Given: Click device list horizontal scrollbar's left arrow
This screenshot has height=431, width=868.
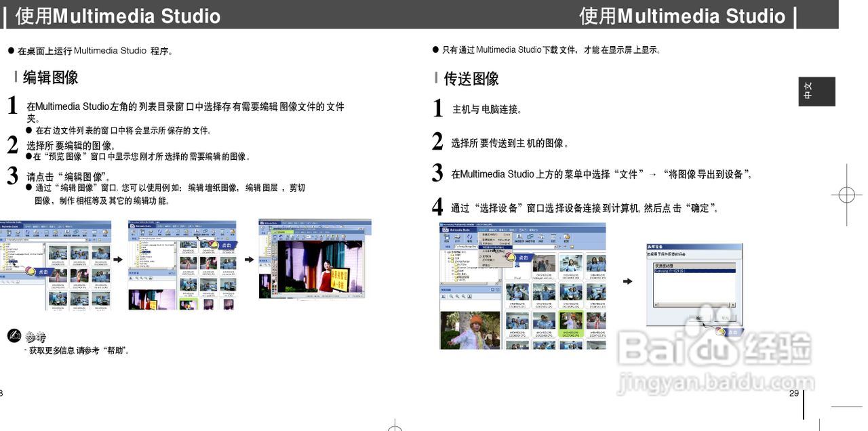Looking at the screenshot, I should point(656,304).
